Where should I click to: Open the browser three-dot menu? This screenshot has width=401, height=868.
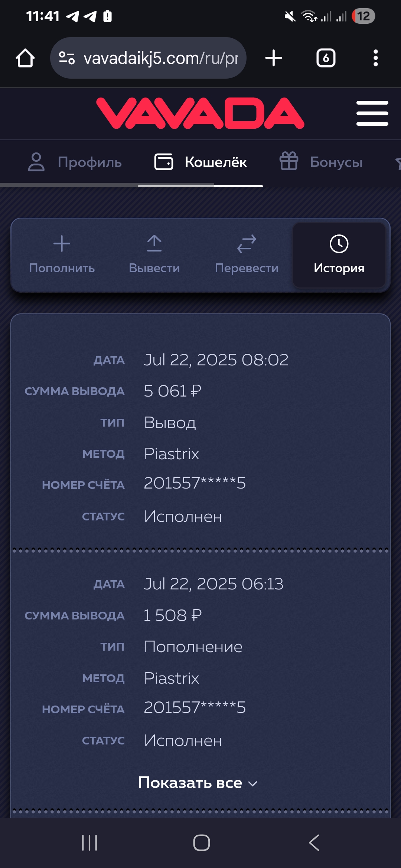tap(376, 58)
